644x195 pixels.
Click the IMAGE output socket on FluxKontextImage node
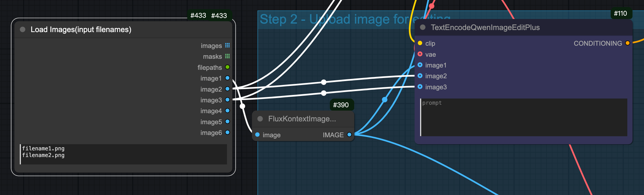(x=349, y=135)
